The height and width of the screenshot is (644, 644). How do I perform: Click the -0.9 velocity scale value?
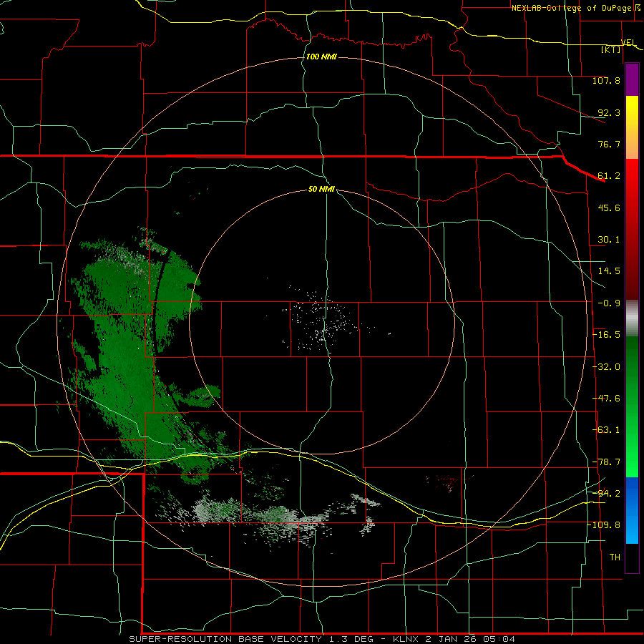pyautogui.click(x=609, y=303)
